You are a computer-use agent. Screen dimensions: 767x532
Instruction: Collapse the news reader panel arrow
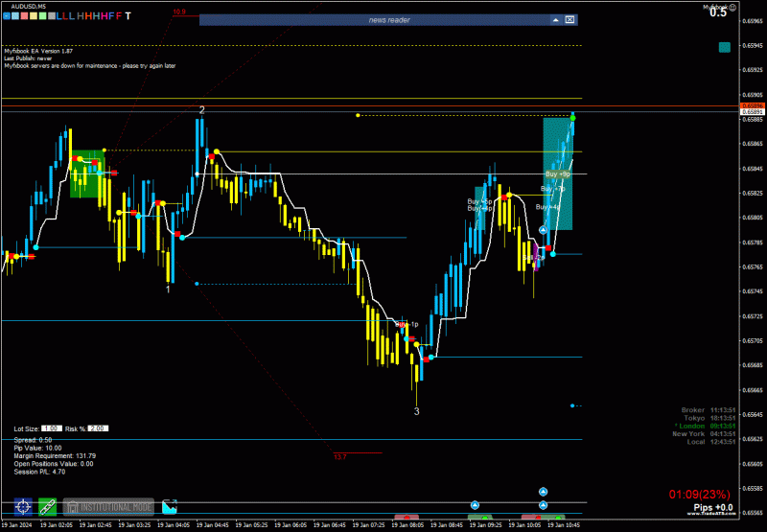point(556,20)
